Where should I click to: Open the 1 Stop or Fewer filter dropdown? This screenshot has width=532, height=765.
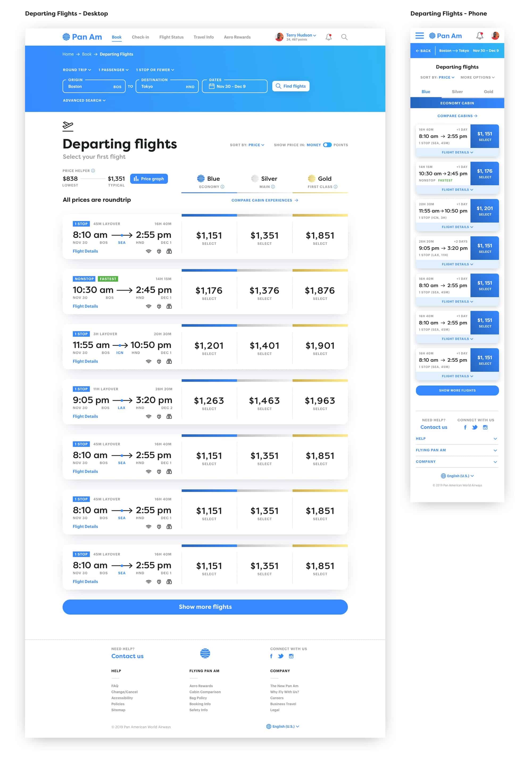pyautogui.click(x=155, y=70)
